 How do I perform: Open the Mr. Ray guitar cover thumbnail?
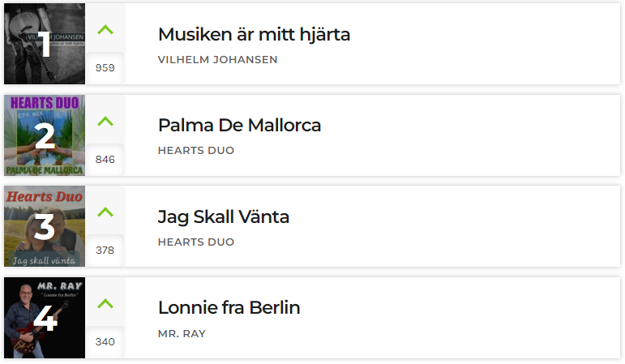pos(45,318)
